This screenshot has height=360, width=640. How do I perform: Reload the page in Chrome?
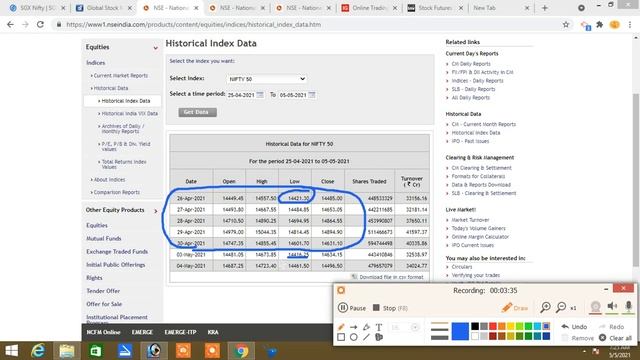(x=40, y=24)
